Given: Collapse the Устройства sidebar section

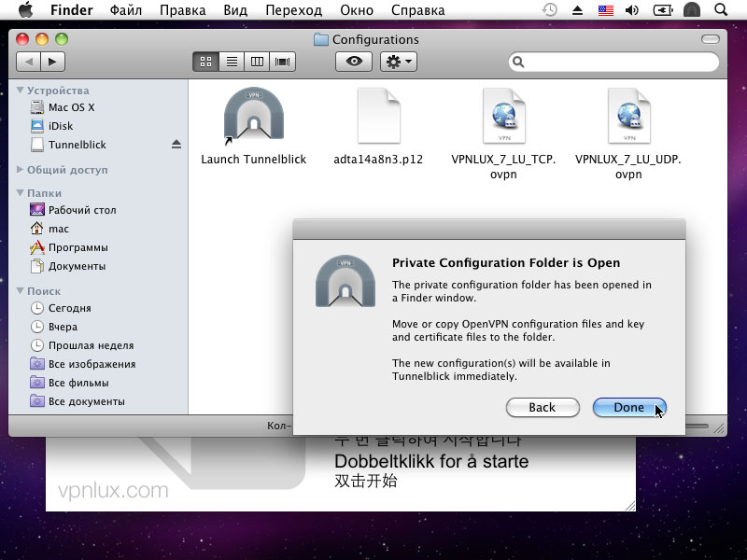Looking at the screenshot, I should (20, 90).
